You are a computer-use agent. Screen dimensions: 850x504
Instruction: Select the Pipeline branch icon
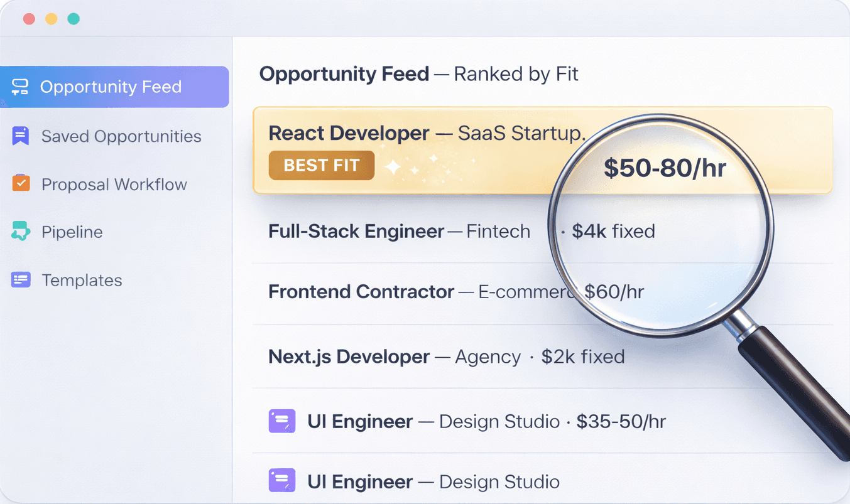pyautogui.click(x=19, y=232)
